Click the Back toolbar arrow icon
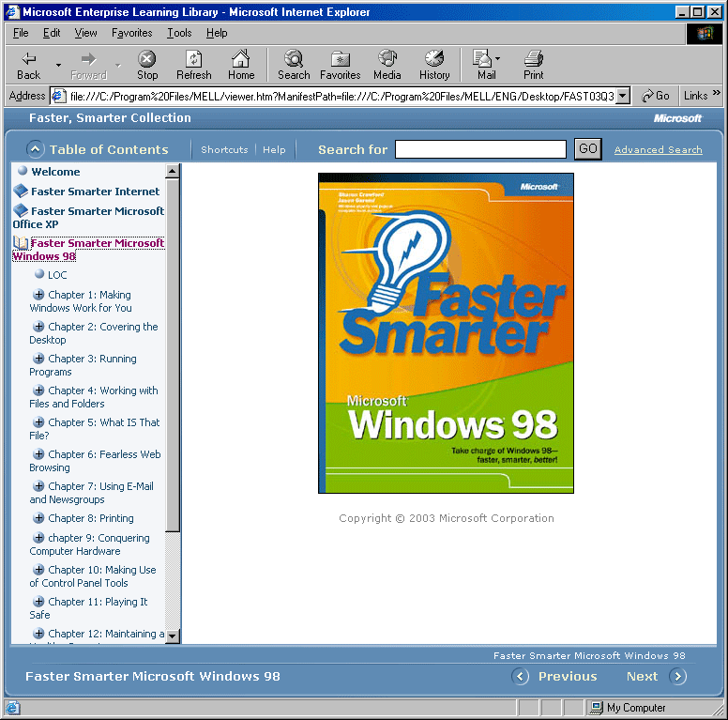Image resolution: width=728 pixels, height=720 pixels. click(29, 58)
